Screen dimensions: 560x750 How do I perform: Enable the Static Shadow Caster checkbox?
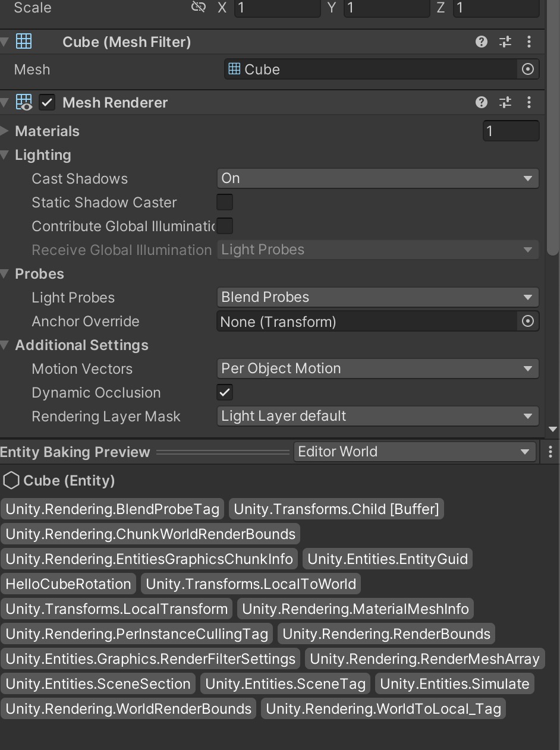point(224,202)
